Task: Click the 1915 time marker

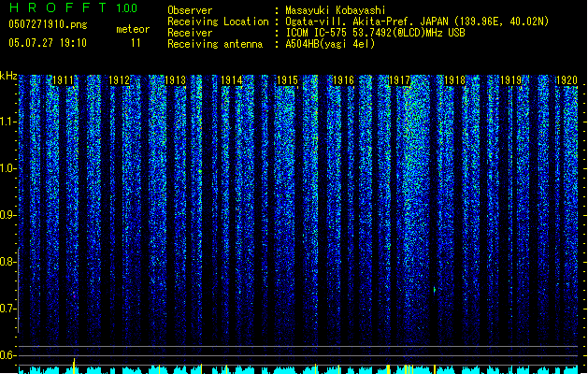Action: [287, 80]
